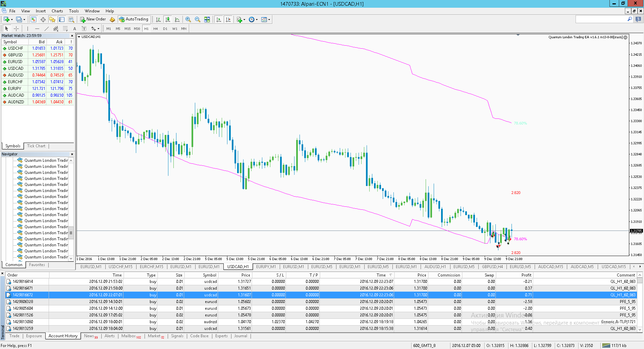
Task: Toggle the Navigator window star-folder icon
Action: (x=52, y=19)
